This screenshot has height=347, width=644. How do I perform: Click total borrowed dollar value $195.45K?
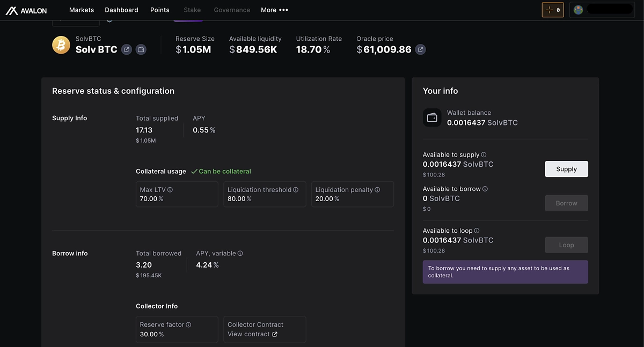149,276
